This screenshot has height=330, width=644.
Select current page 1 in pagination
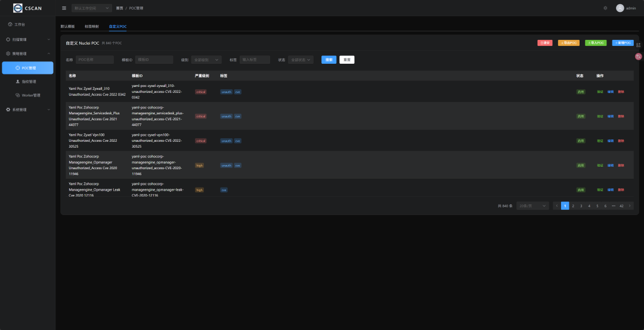[x=565, y=206]
